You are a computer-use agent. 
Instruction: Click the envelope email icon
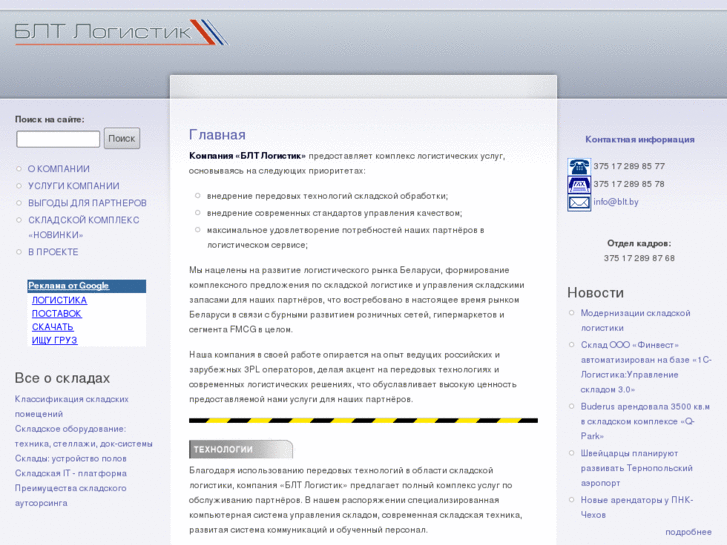[579, 203]
